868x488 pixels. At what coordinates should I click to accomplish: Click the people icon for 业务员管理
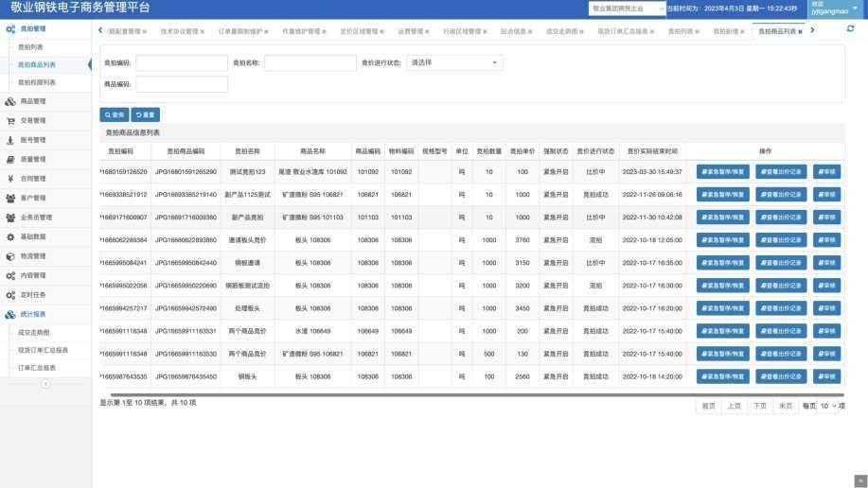[10, 218]
